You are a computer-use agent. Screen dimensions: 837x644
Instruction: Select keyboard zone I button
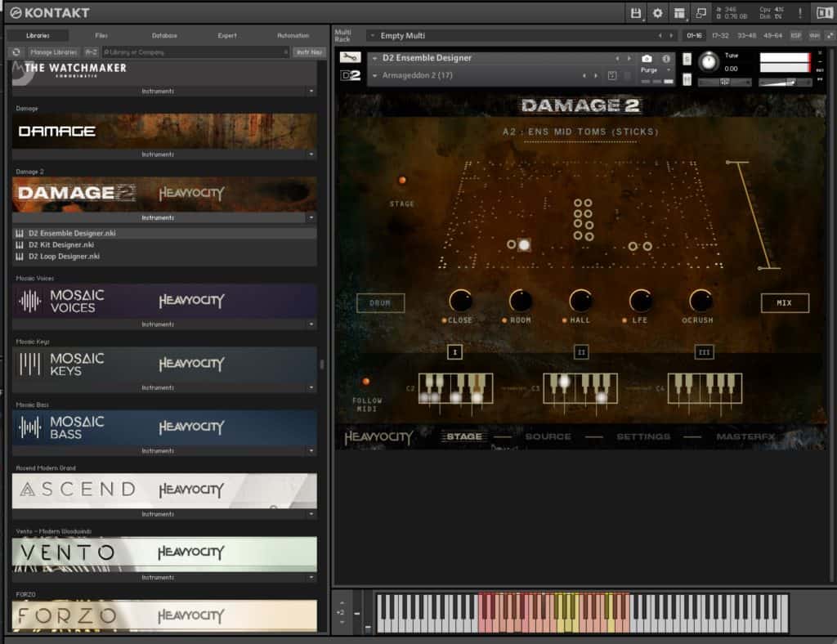pos(454,352)
